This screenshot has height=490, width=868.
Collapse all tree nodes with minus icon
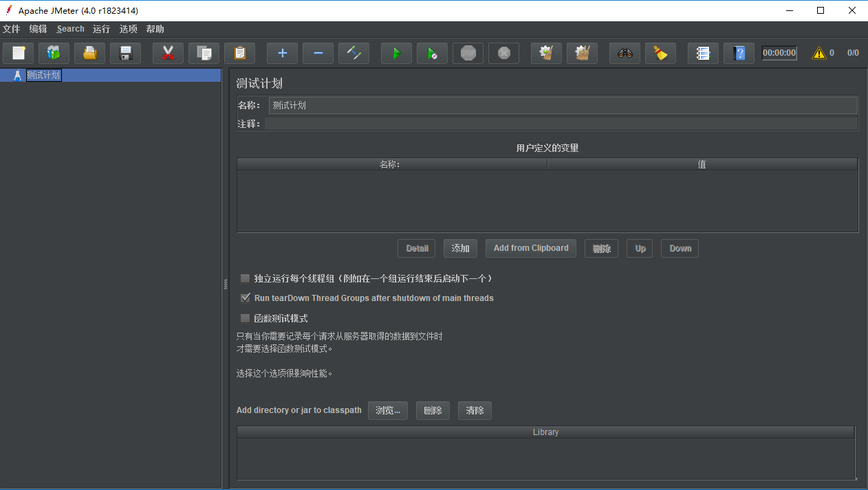coord(318,53)
